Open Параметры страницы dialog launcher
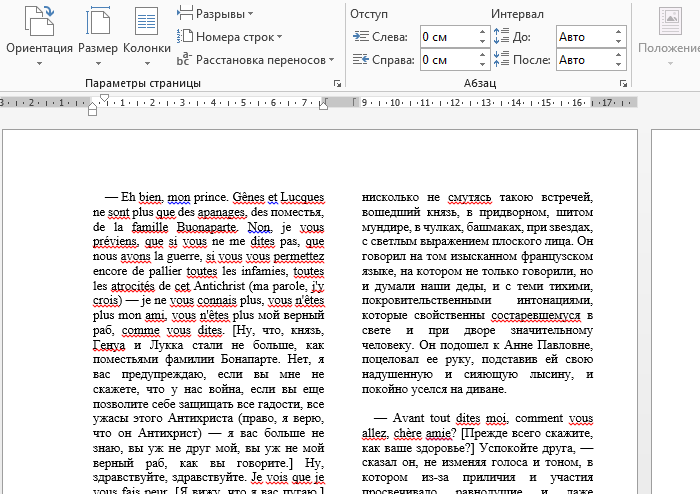Screen dimensions: 700x494 [338, 83]
